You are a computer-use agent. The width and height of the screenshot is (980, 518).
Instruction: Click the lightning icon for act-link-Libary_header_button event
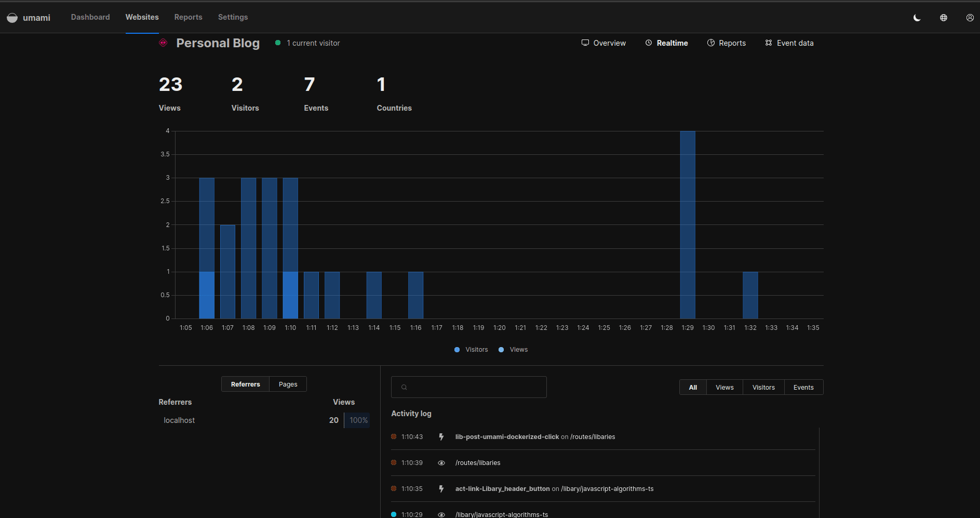tap(441, 489)
